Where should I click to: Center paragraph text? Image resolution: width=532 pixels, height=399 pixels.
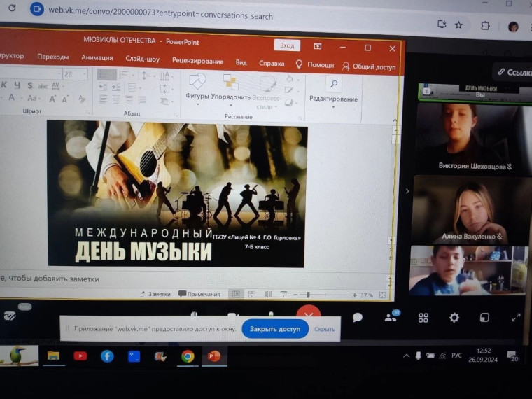tap(115, 99)
